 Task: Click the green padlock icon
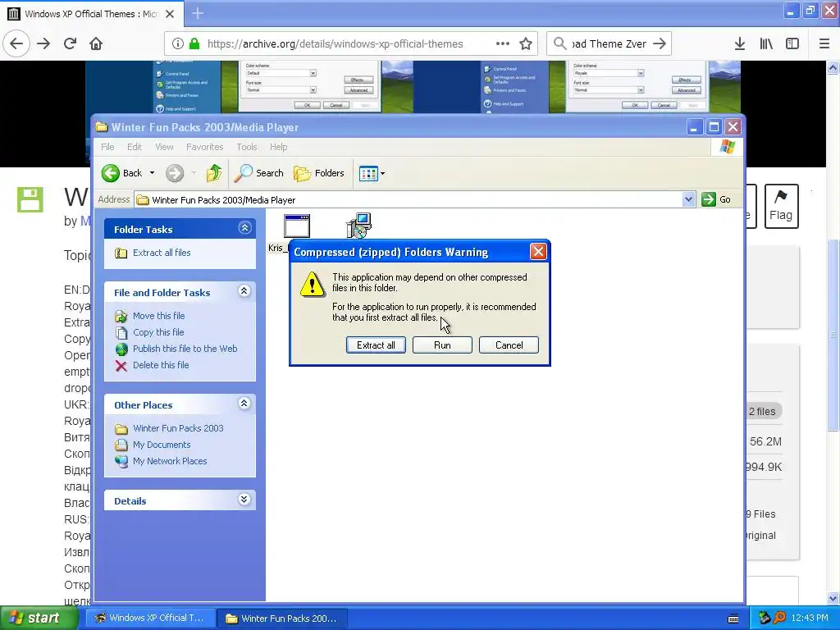pos(194,44)
